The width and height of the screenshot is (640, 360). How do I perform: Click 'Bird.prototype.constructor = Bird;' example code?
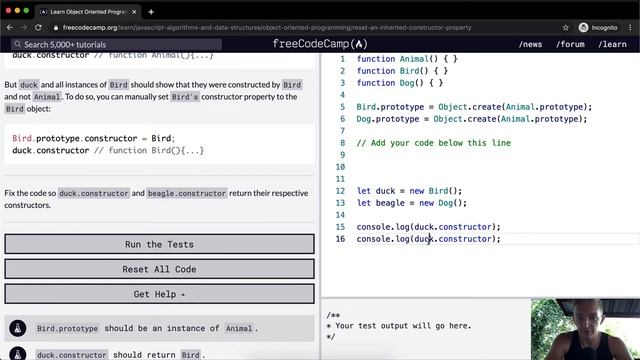[x=93, y=138]
